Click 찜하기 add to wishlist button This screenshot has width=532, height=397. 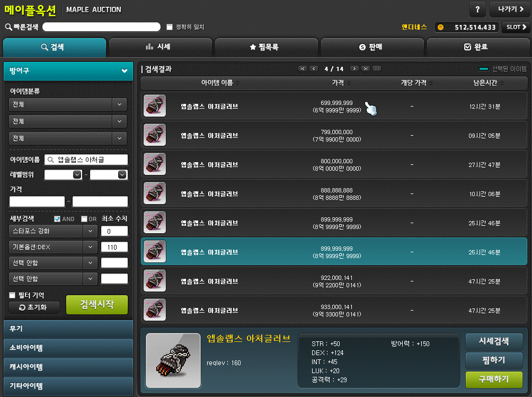coord(494,360)
